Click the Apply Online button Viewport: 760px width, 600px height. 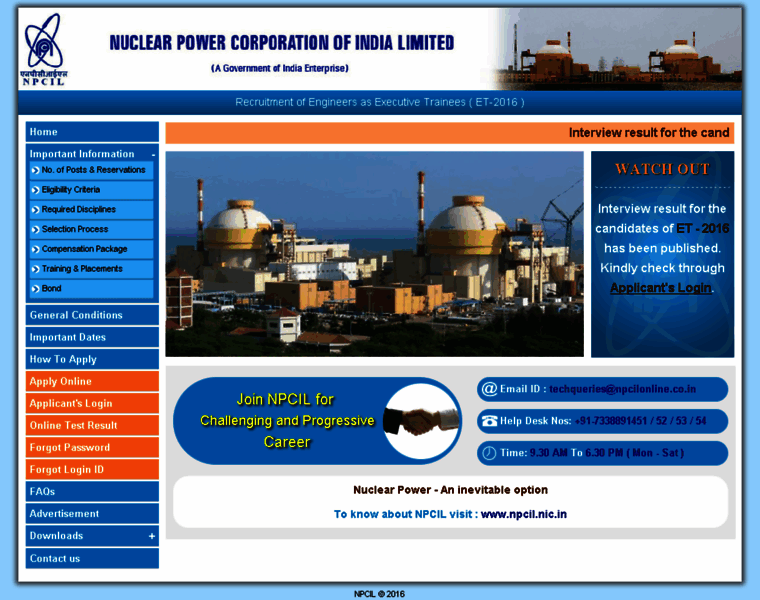pyautogui.click(x=92, y=381)
